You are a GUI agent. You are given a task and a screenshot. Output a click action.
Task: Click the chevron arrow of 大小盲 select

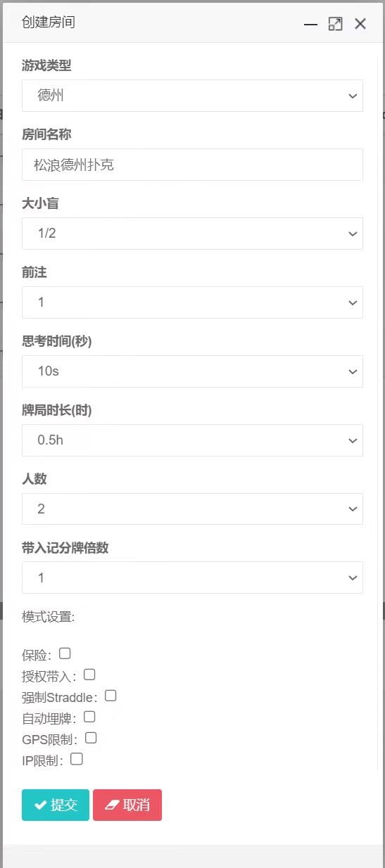(x=353, y=234)
